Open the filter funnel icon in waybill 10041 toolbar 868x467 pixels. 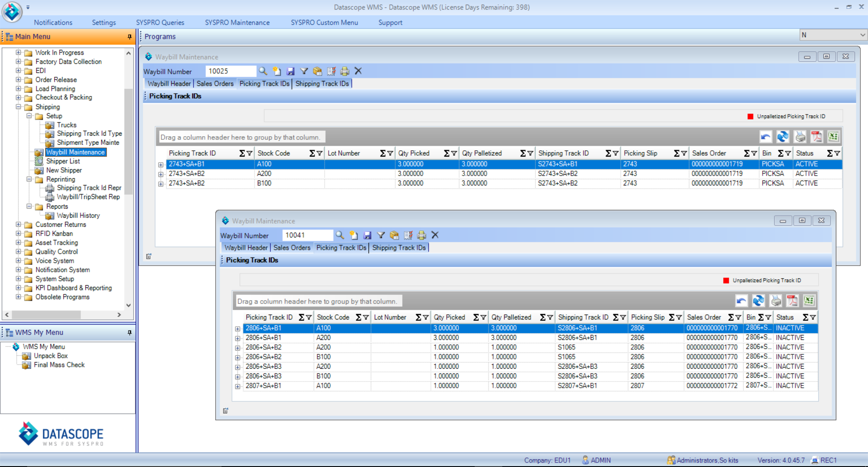pyautogui.click(x=381, y=235)
